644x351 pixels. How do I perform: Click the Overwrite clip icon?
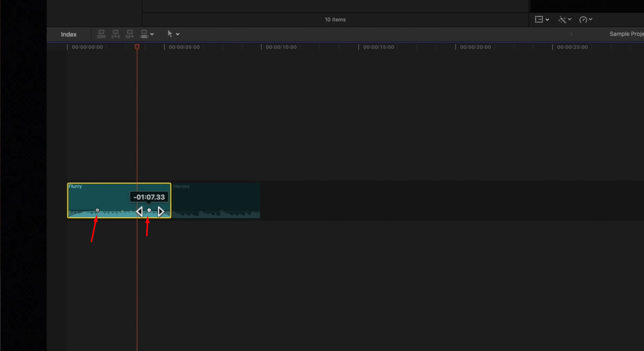(145, 34)
